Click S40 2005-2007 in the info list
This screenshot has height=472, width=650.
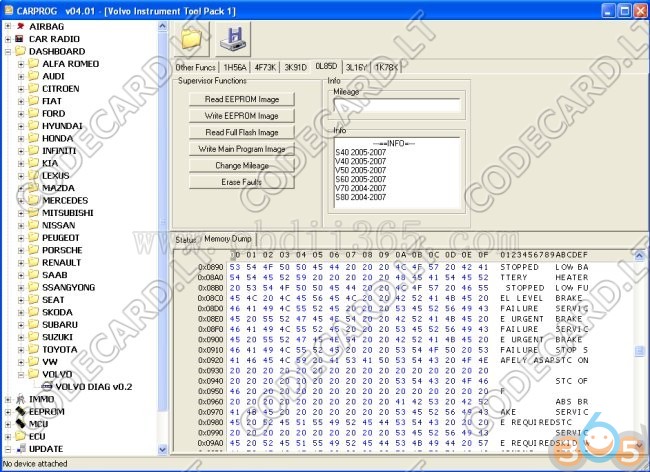[x=361, y=152]
